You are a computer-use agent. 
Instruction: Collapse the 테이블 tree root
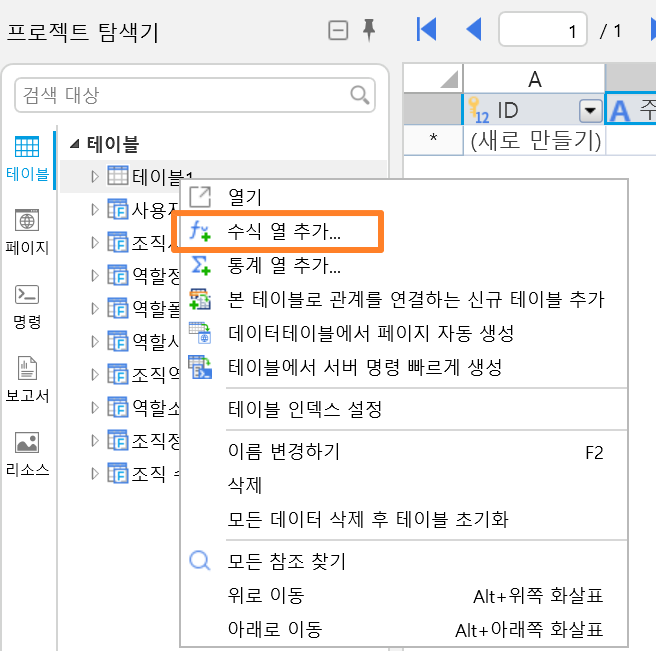pos(75,144)
